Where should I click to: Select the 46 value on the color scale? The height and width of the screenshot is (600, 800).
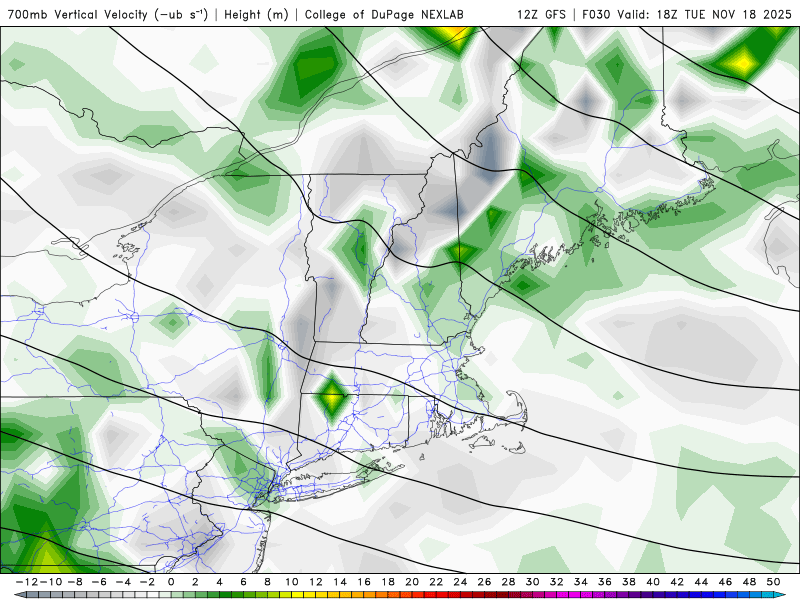725,582
